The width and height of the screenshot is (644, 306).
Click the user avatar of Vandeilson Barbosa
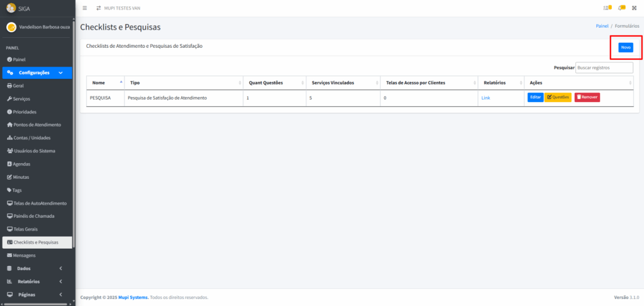click(x=11, y=27)
